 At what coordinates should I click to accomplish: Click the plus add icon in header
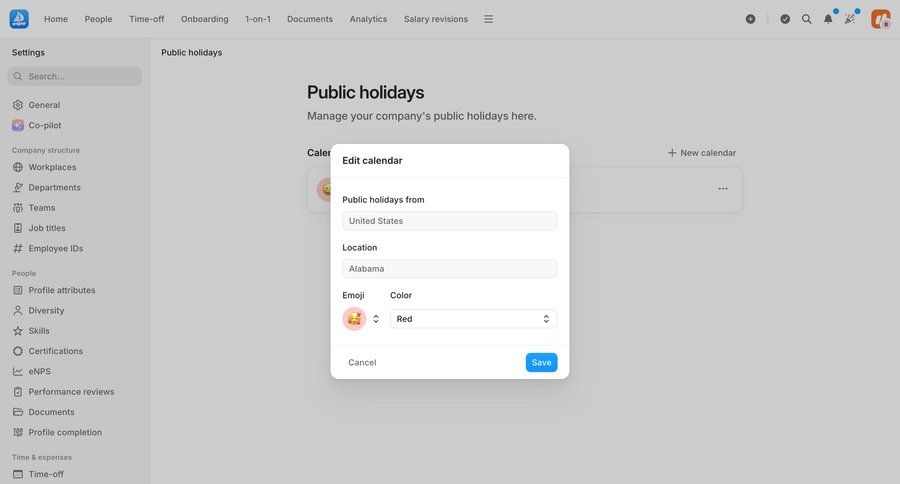coord(750,19)
